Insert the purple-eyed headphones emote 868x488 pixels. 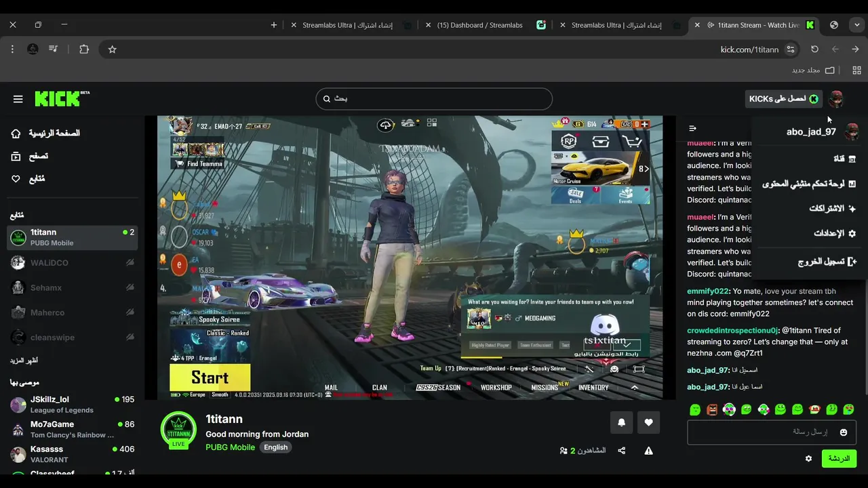(x=729, y=409)
